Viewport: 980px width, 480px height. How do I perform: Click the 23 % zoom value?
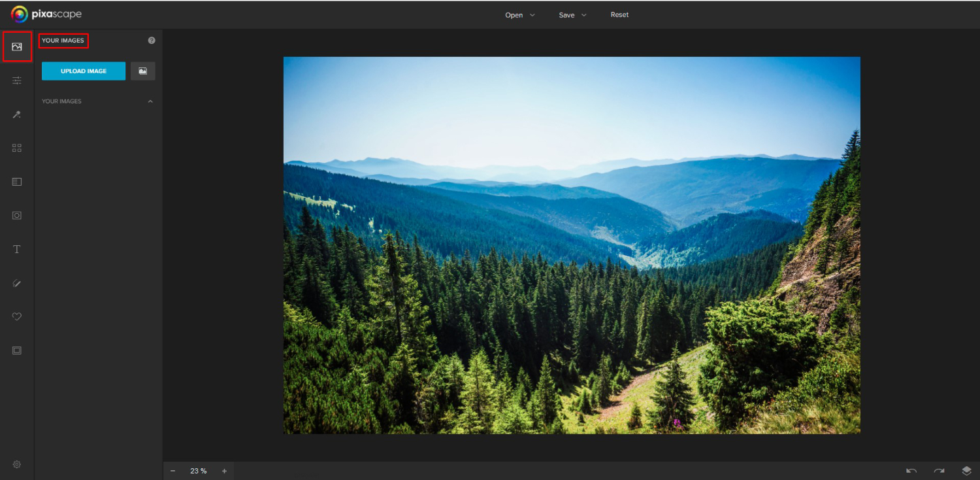pyautogui.click(x=199, y=471)
